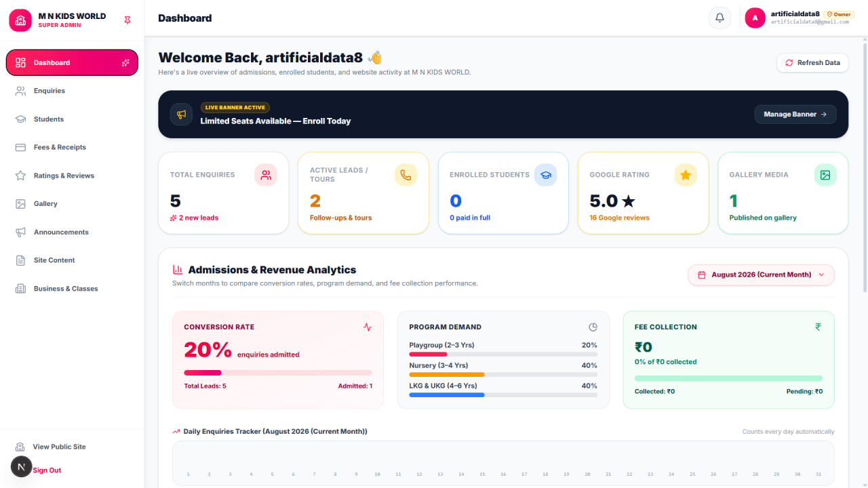Click the trend icon beside Daily Enquiries Tracker
The height and width of the screenshot is (488, 868).
click(176, 432)
